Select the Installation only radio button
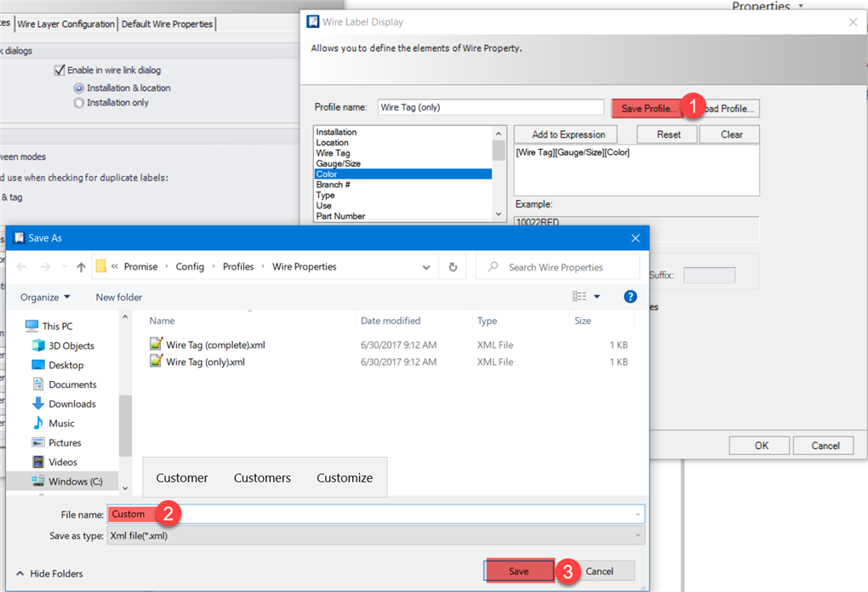 [78, 102]
